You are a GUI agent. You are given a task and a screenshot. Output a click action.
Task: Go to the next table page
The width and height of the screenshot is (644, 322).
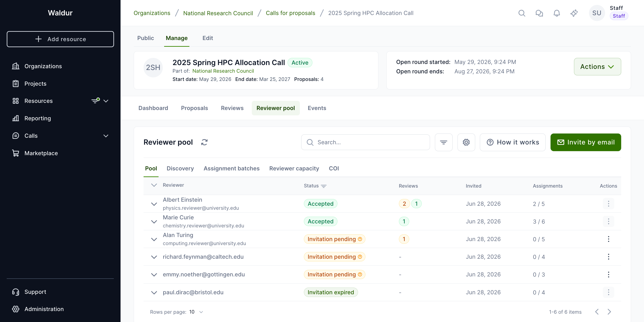(x=609, y=312)
